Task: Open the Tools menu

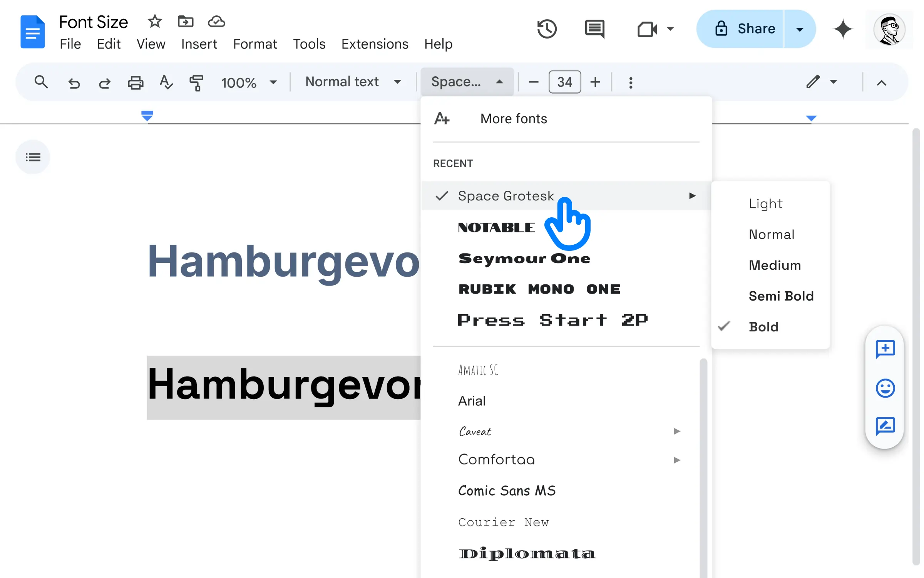Action: tap(309, 44)
